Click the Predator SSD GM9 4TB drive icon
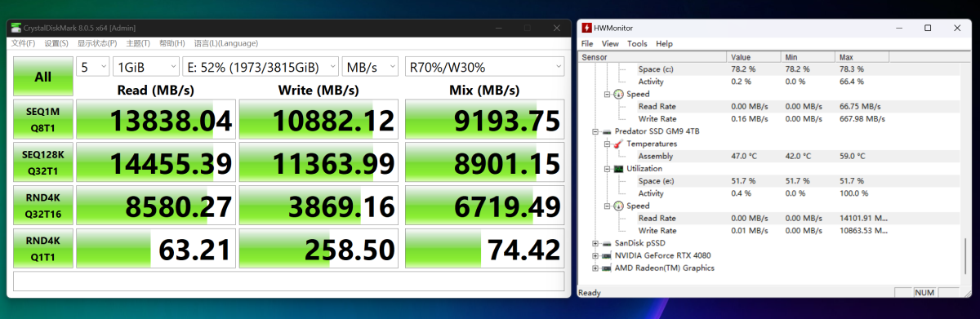The width and height of the screenshot is (980, 319). [x=607, y=131]
